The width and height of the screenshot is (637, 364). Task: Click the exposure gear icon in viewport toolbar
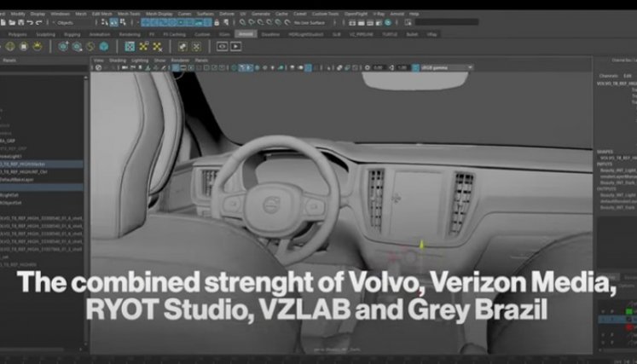pos(368,68)
